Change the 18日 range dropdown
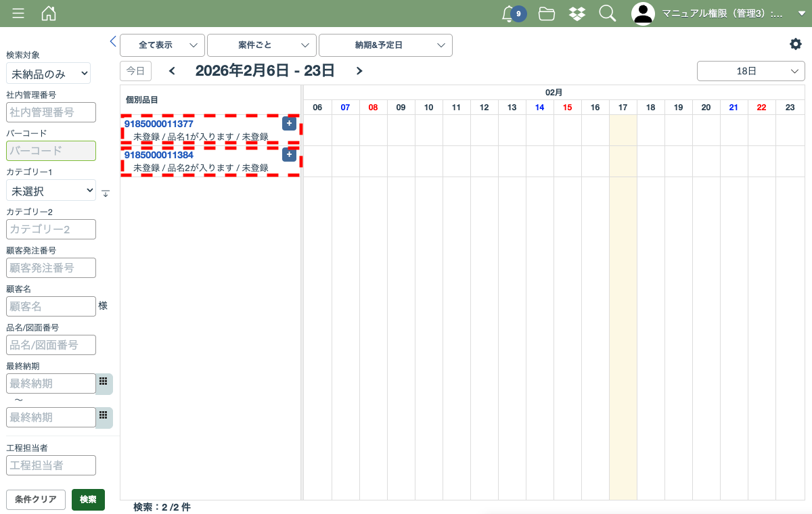812x514 pixels. (751, 71)
